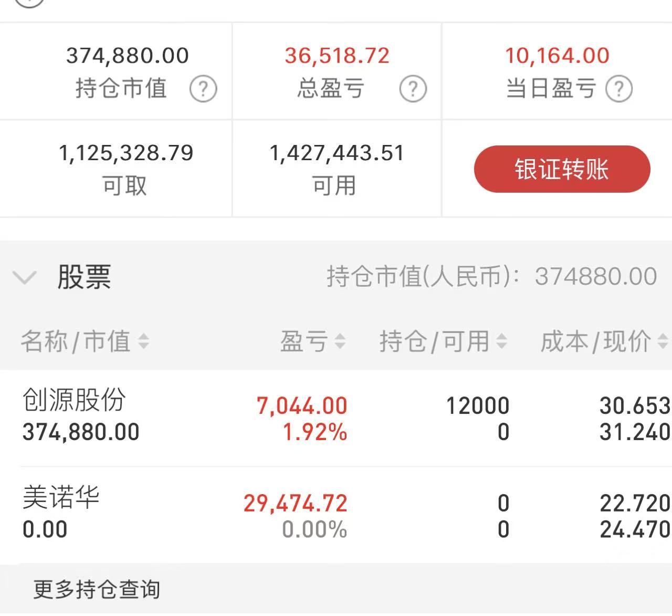The image size is (672, 616).
Task: Tap 总盈亏 amount 36,518.72
Action: (x=337, y=56)
